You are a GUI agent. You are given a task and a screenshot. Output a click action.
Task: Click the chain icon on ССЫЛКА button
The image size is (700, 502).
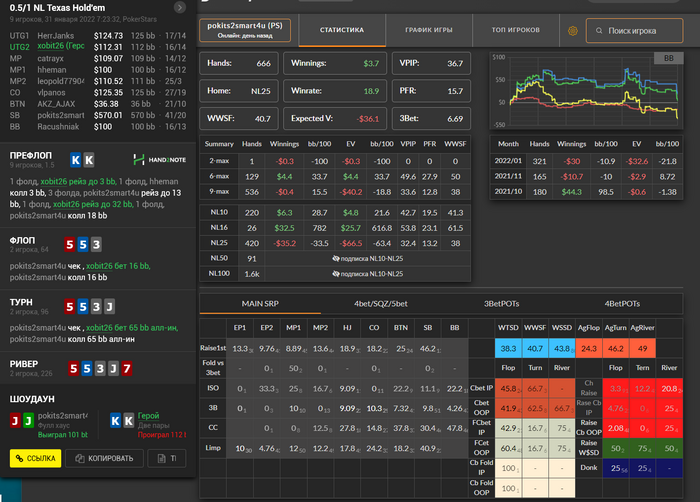click(x=19, y=458)
